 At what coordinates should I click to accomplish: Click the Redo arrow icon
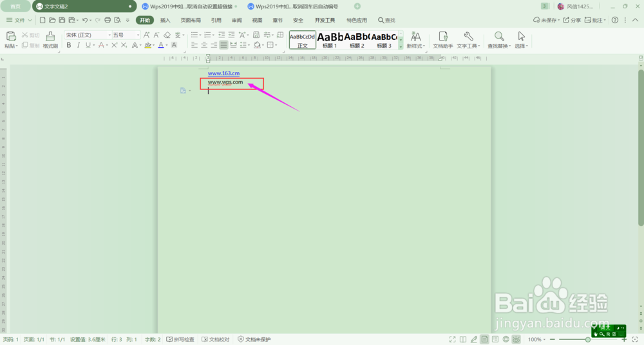pyautogui.click(x=97, y=20)
